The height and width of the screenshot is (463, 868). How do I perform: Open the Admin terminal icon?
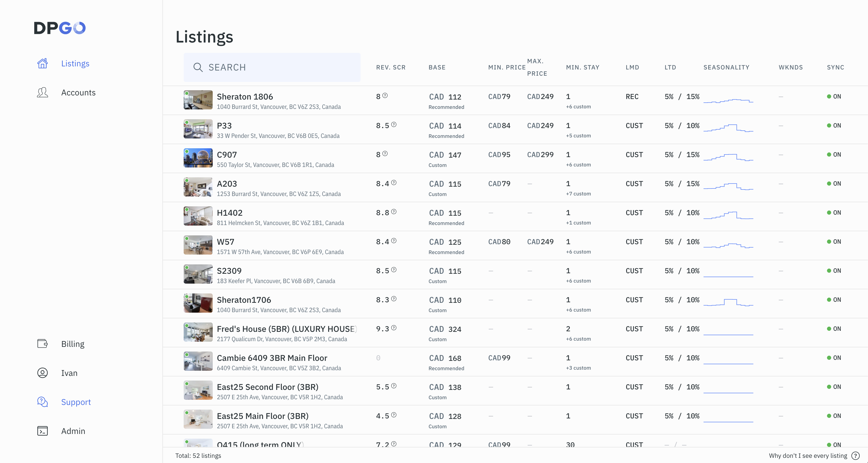click(x=43, y=431)
